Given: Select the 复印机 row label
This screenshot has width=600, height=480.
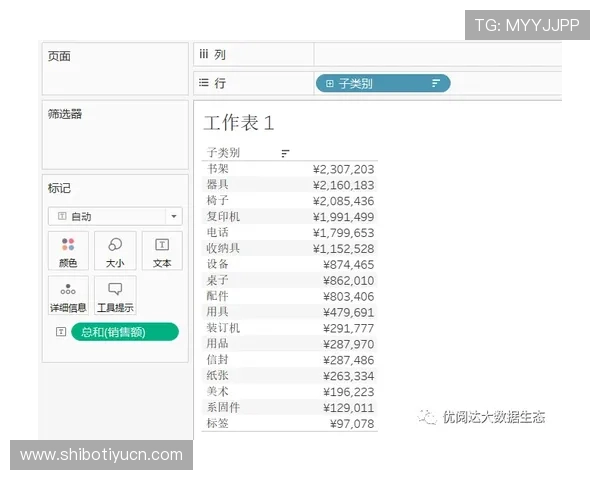Looking at the screenshot, I should click(x=223, y=217).
